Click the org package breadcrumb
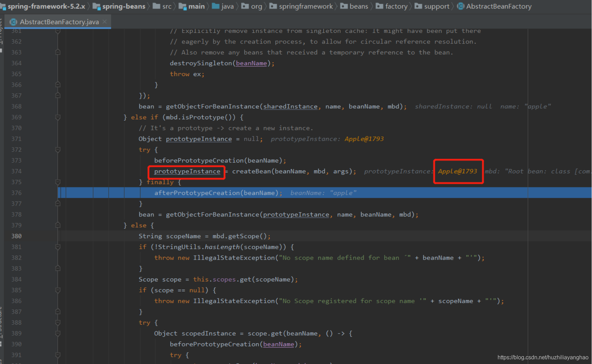Viewport: 592px width, 364px height. [257, 6]
